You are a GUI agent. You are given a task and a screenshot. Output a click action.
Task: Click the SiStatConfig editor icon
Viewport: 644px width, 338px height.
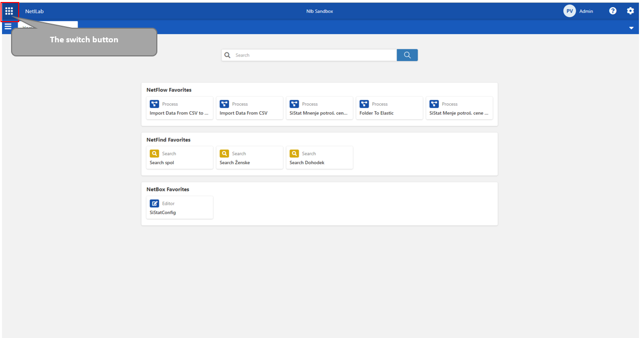[x=154, y=204]
